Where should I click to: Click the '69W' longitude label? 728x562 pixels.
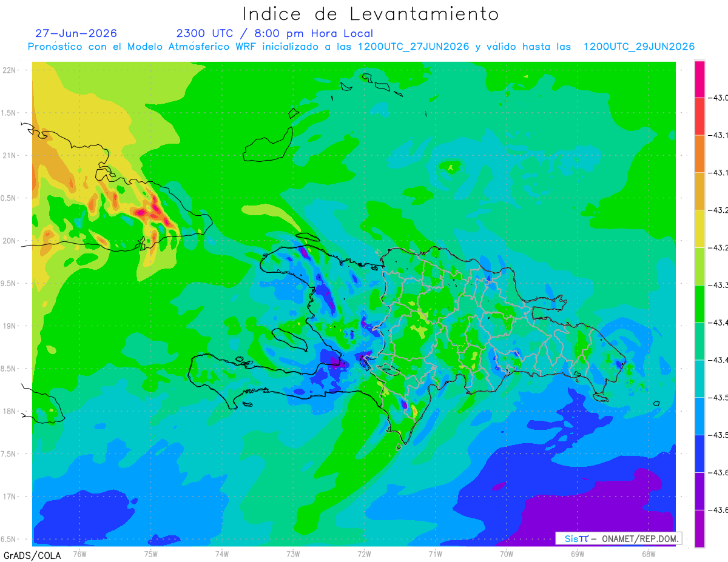[578, 554]
